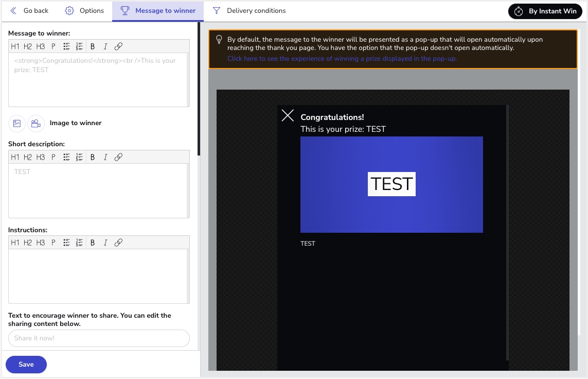This screenshot has height=379, width=588.
Task: Toggle italic in Instructions editor
Action: (105, 243)
